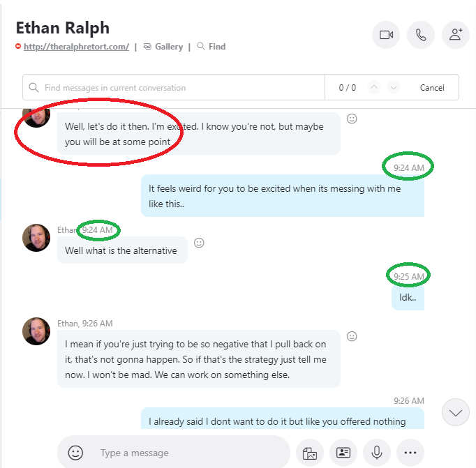Share a contact card to the chat
The image size is (476, 468).
(x=343, y=453)
